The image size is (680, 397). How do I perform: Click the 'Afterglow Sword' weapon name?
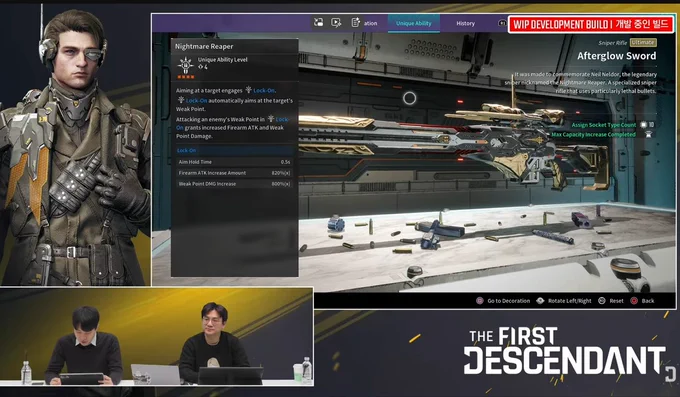coord(616,56)
